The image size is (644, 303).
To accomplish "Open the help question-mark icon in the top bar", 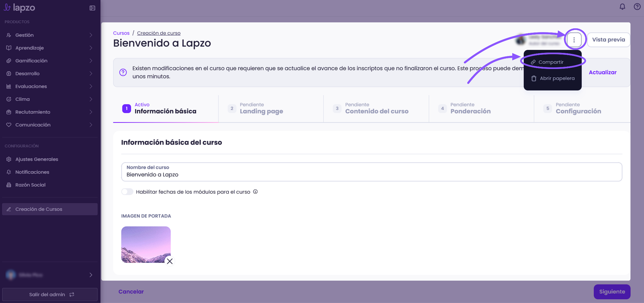I will click(x=637, y=7).
